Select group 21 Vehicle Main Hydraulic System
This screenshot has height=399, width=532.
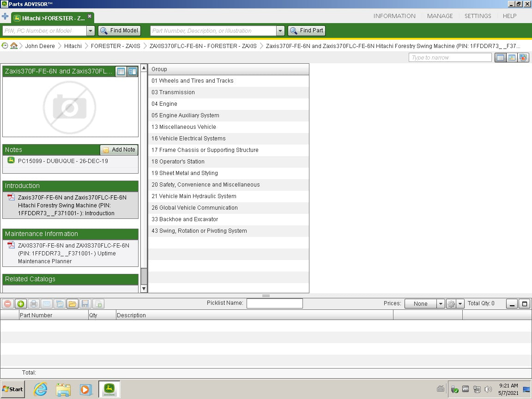pos(194,196)
